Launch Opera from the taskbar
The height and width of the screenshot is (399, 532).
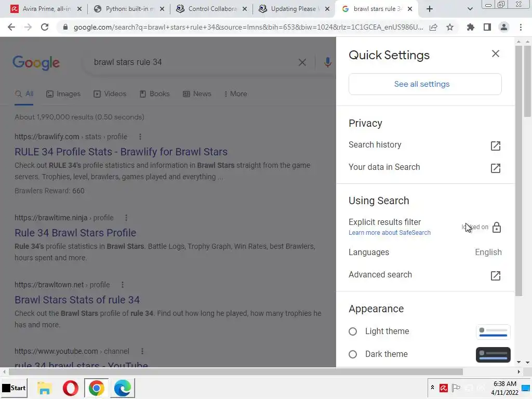pyautogui.click(x=70, y=388)
